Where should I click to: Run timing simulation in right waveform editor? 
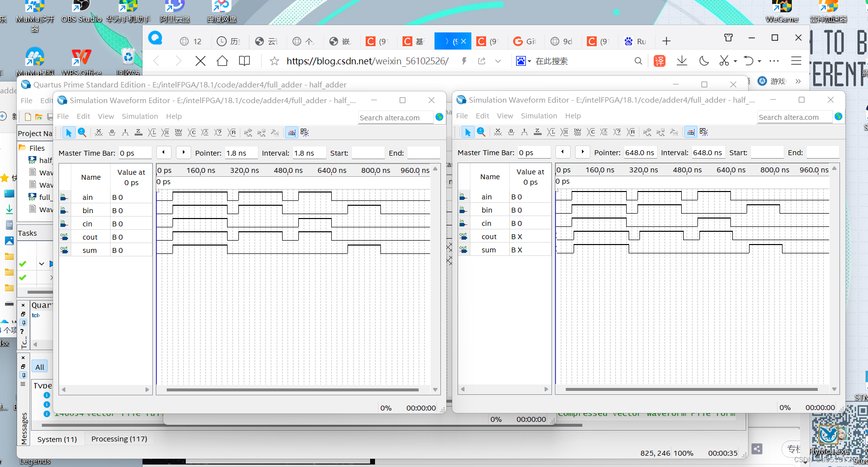[661, 132]
